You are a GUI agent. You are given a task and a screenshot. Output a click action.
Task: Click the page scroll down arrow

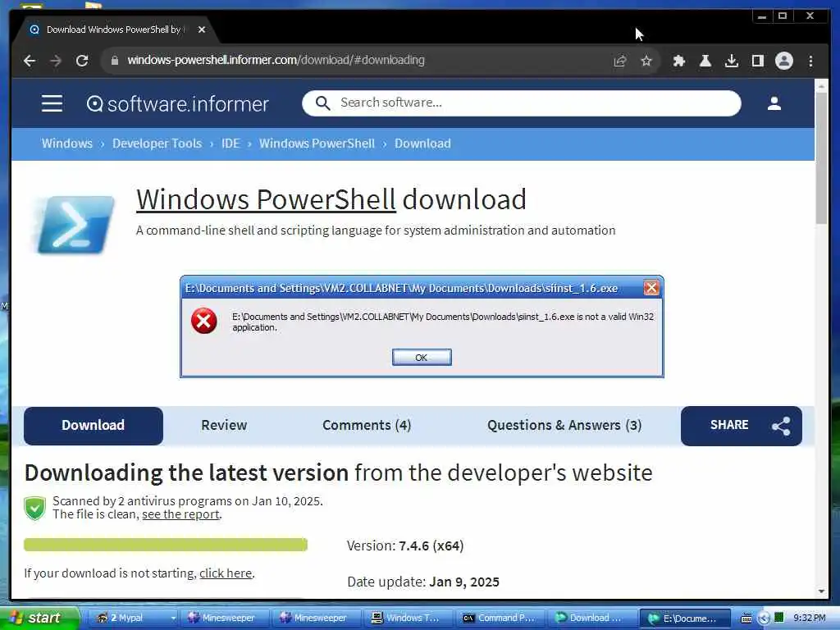(x=821, y=591)
